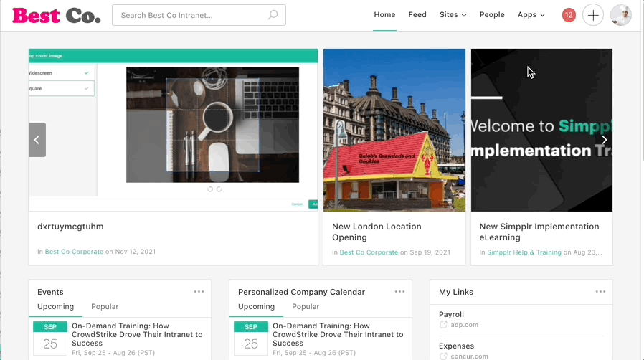Image resolution: width=644 pixels, height=360 pixels.
Task: Open the dxrtuymcgtuhm article title
Action: (70, 227)
